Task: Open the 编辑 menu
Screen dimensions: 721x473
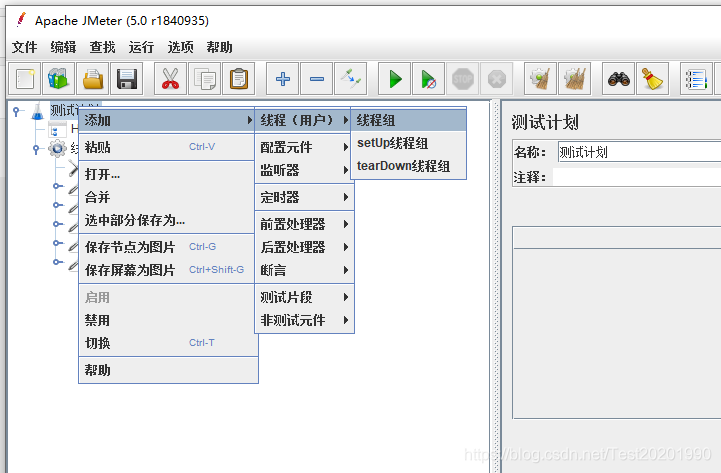Action: (63, 47)
